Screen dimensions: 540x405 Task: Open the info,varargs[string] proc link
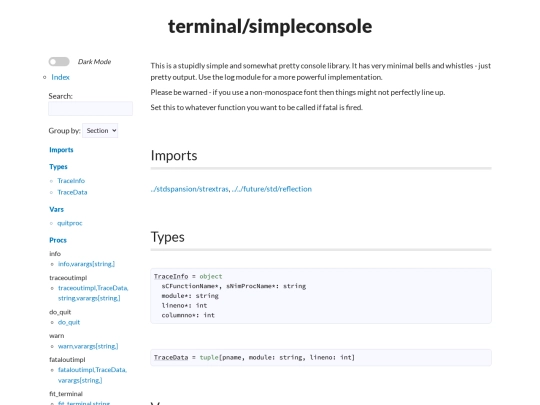pyautogui.click(x=86, y=264)
